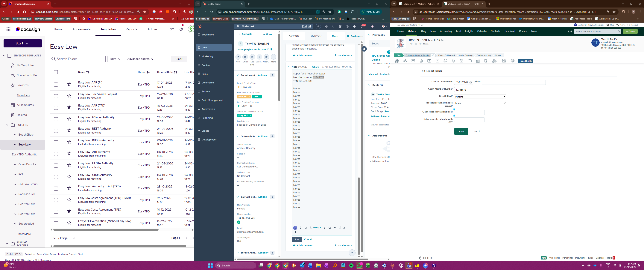Open HubSpot settings gear icon

click(354, 27)
